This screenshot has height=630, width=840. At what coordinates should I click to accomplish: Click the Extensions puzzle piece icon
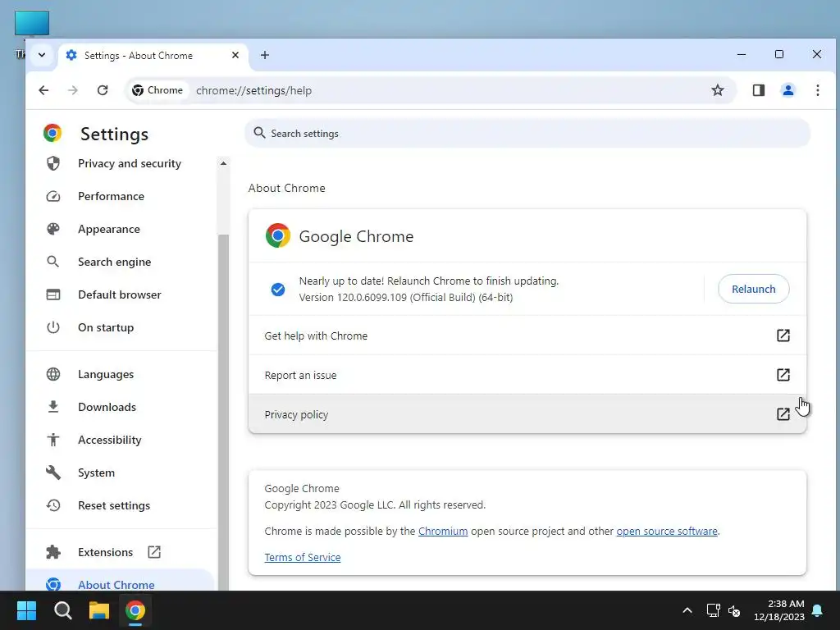(x=53, y=552)
